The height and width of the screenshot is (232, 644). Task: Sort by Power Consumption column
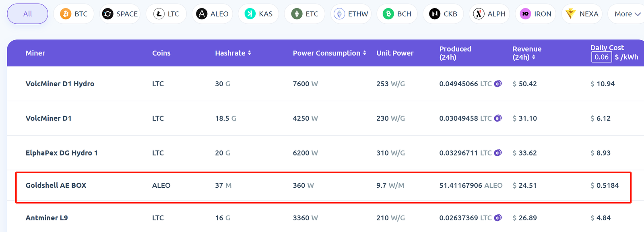coord(365,53)
